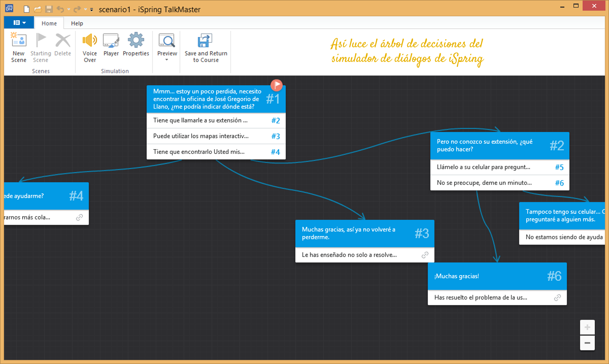
Task: Select reply 'rarnos más cola...' in scene #4
Action: click(46, 218)
